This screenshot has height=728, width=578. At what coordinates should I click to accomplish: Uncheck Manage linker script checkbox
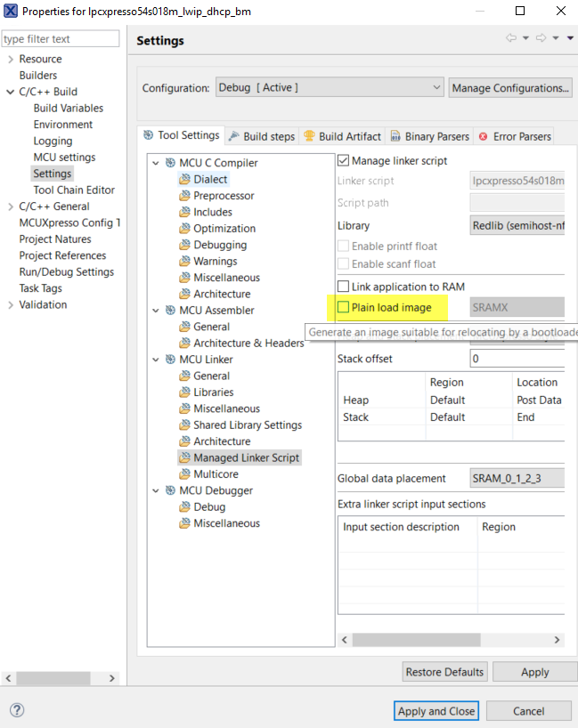click(344, 161)
